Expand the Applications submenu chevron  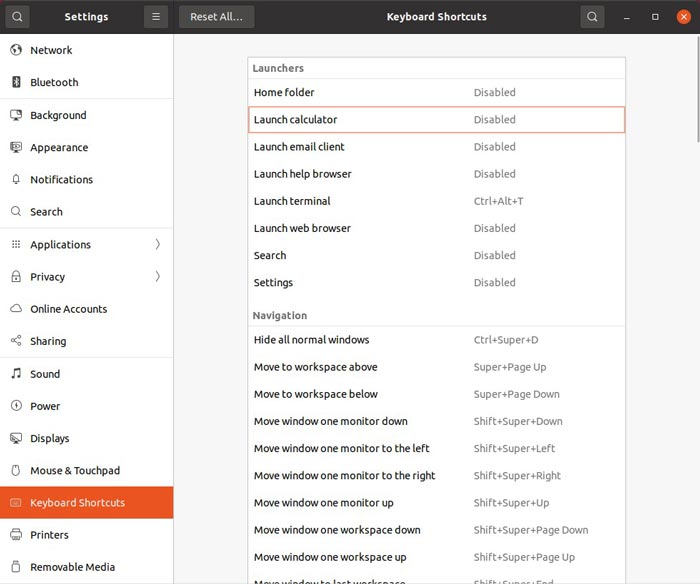pyautogui.click(x=157, y=244)
